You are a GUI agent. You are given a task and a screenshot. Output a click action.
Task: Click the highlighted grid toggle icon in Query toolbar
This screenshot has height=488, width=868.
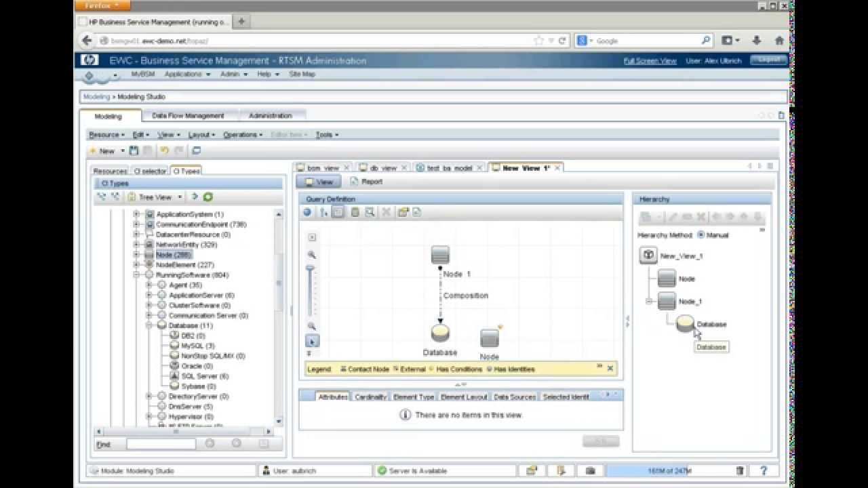coord(338,212)
